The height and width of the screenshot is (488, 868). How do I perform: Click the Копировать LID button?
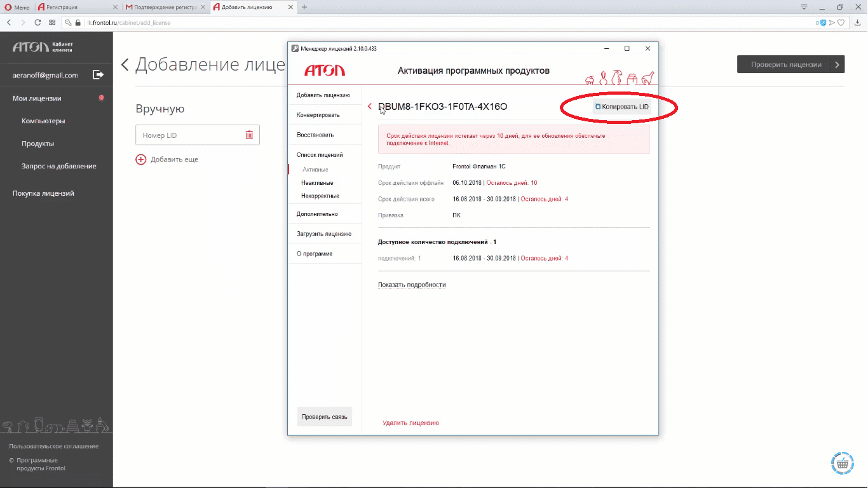621,107
